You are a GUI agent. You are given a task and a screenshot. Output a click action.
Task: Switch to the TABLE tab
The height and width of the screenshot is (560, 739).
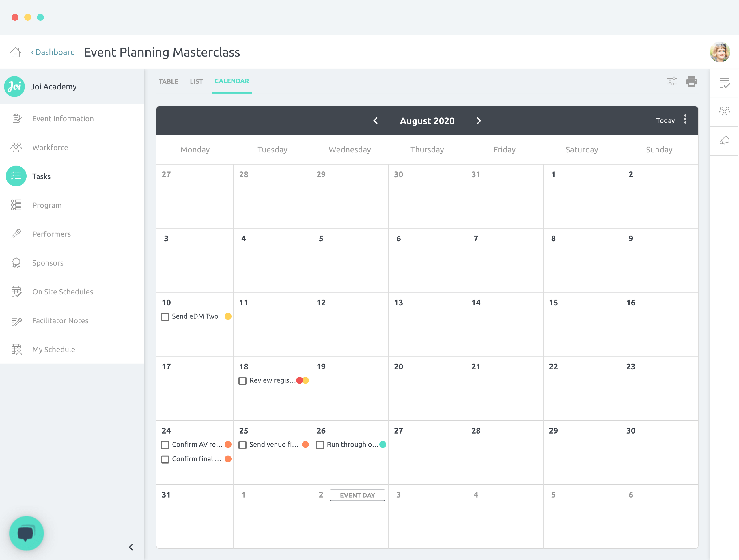(x=168, y=81)
